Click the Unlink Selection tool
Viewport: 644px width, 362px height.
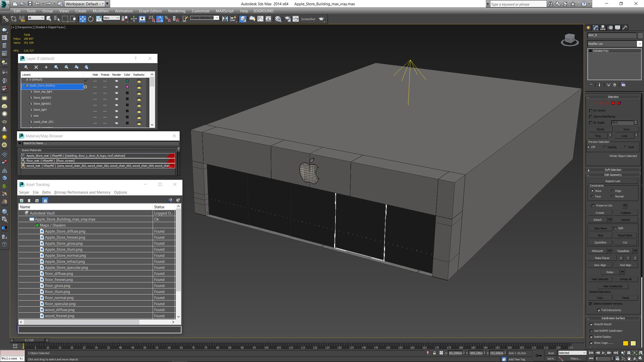point(13,19)
